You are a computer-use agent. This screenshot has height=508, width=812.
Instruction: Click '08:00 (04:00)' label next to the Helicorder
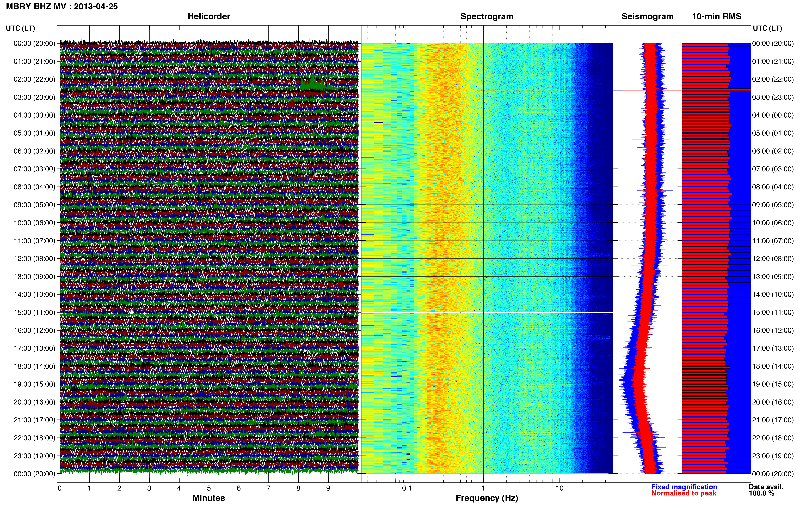click(x=34, y=187)
